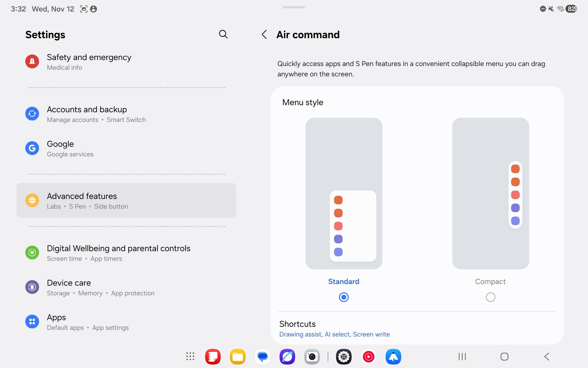Screen dimensions: 588x368
Task: Open the app drawer grid icon
Action: 190,356
